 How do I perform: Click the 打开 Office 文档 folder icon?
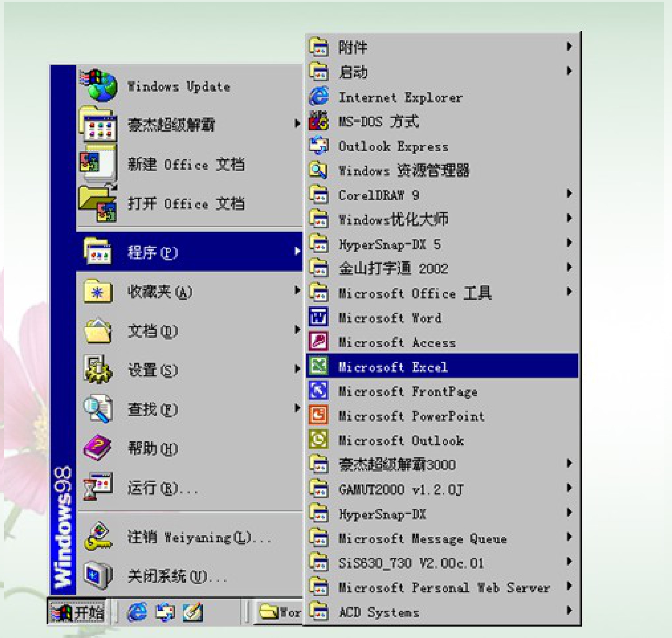(98, 203)
